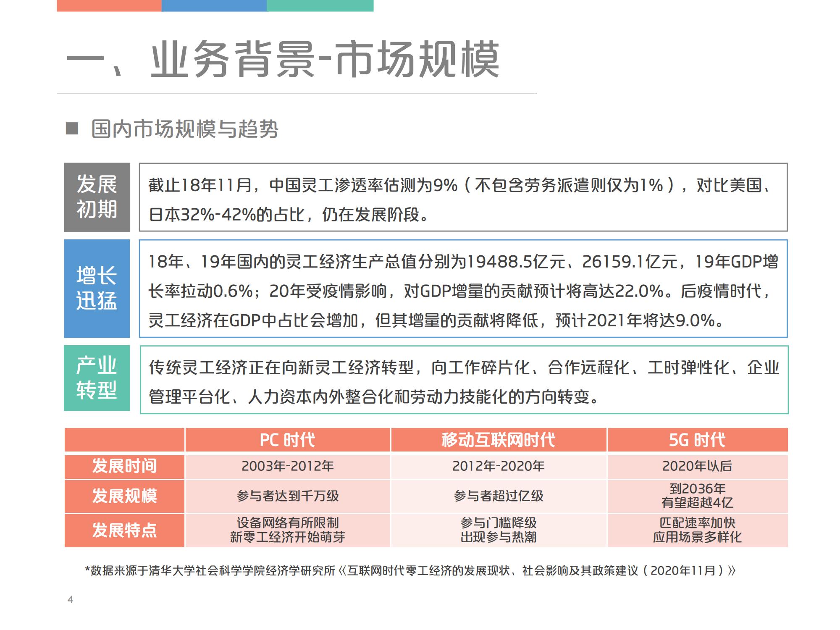Image resolution: width=840 pixels, height=630 pixels.
Task: Select the PC 时代 column header
Action: point(287,440)
